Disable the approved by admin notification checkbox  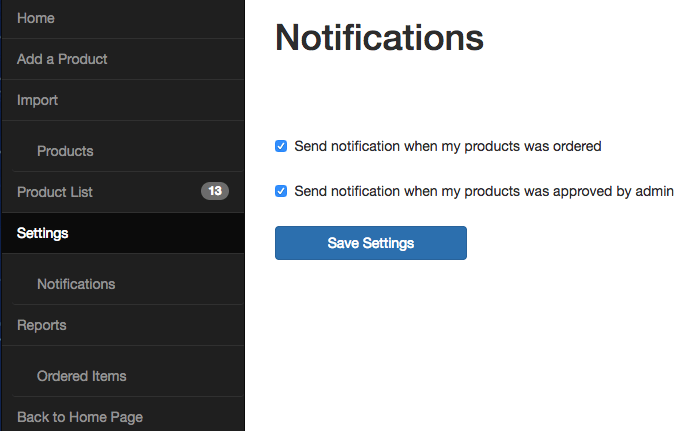click(x=281, y=191)
